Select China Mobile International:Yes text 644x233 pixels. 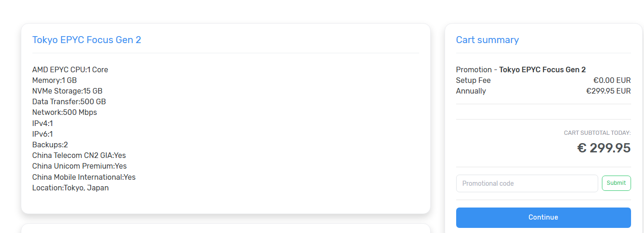(x=84, y=177)
